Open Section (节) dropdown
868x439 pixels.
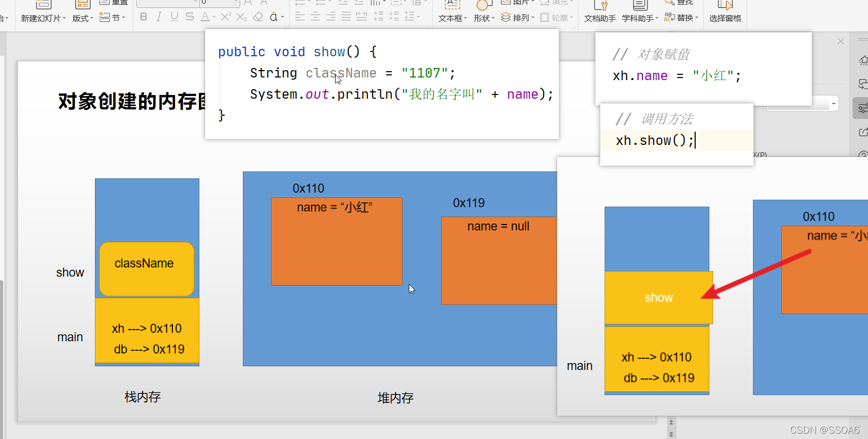[x=113, y=18]
